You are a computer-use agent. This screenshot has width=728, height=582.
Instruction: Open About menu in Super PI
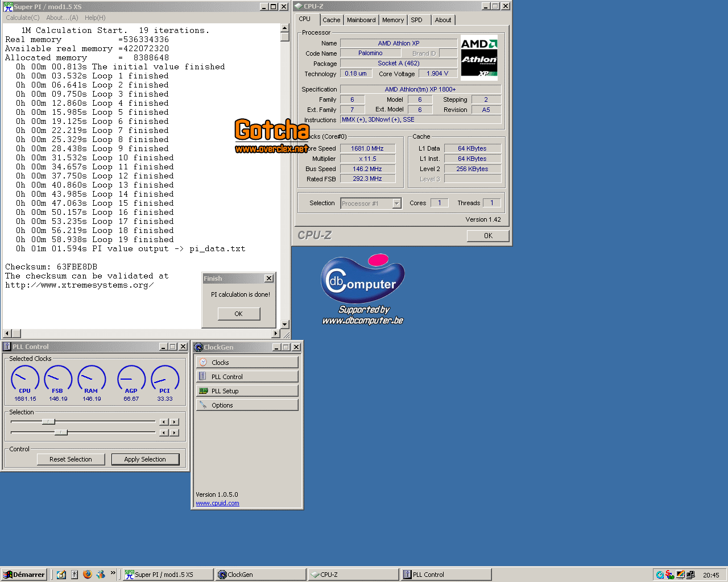tap(62, 18)
